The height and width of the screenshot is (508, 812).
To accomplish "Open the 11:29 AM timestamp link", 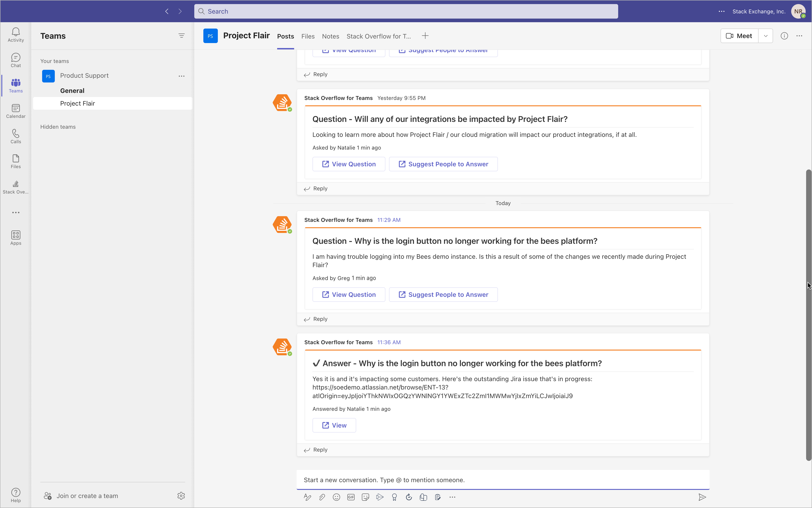I will [389, 220].
